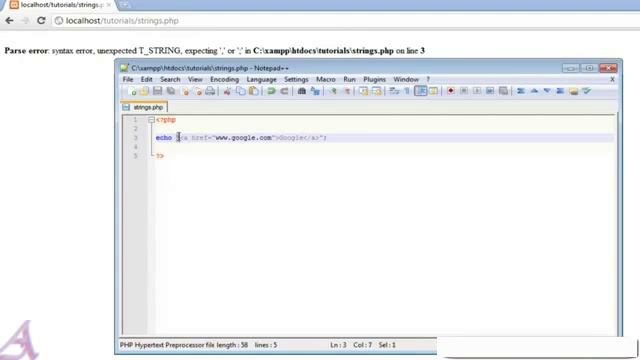The image size is (640, 360).
Task: Click the ?> closing tag line
Action: click(160, 156)
